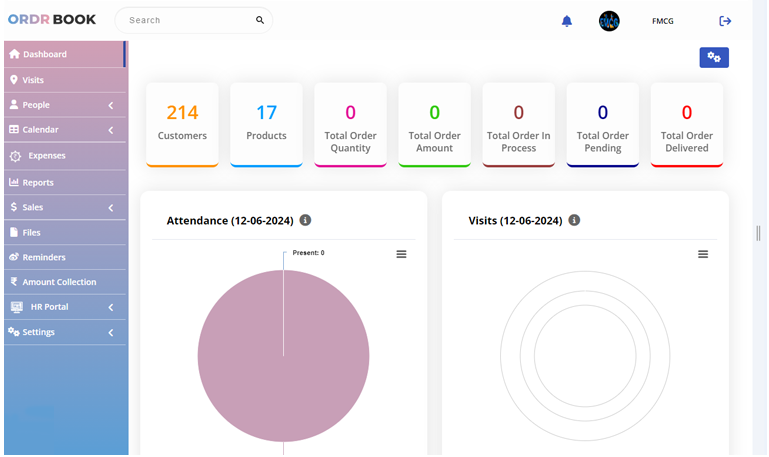
Task: Open the Visits chart hamburger menu
Action: [703, 254]
